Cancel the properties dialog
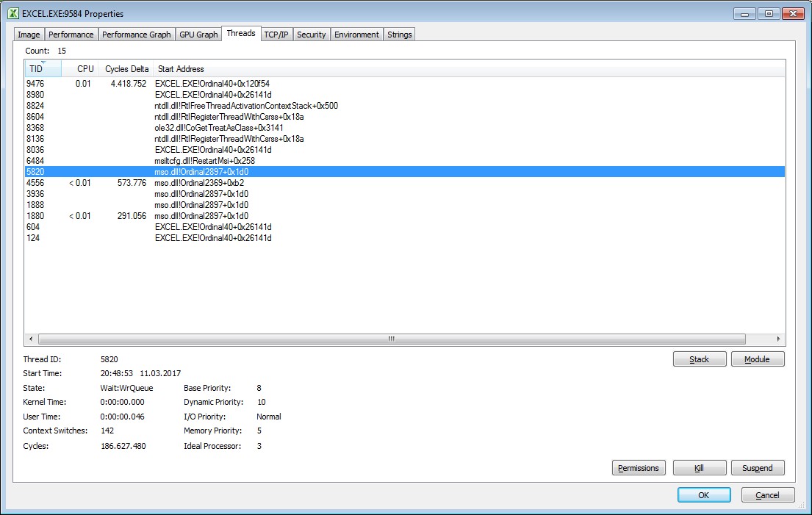The width and height of the screenshot is (812, 515). pos(767,495)
